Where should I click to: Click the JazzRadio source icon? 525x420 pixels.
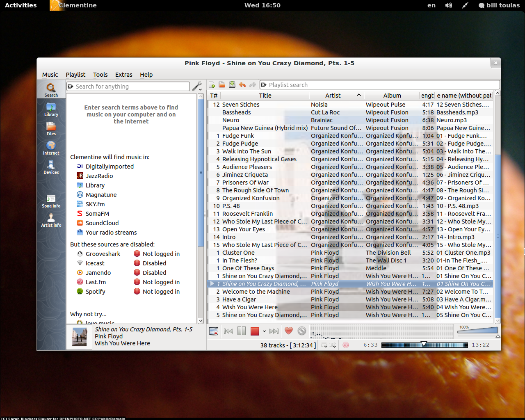pyautogui.click(x=80, y=176)
